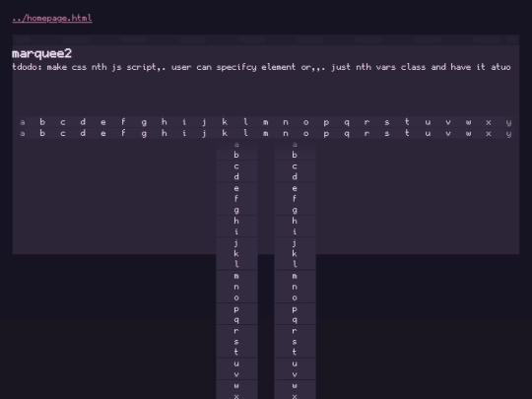Click letter p in the upper horizontal row

pos(326,123)
